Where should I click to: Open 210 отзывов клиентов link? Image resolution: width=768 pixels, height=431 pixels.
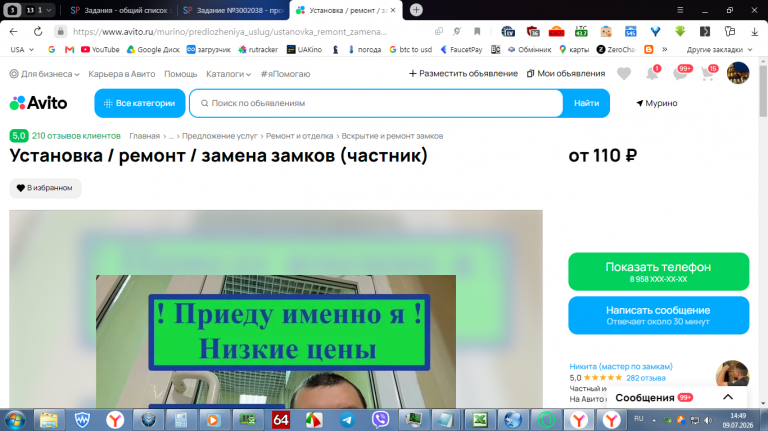click(76, 136)
